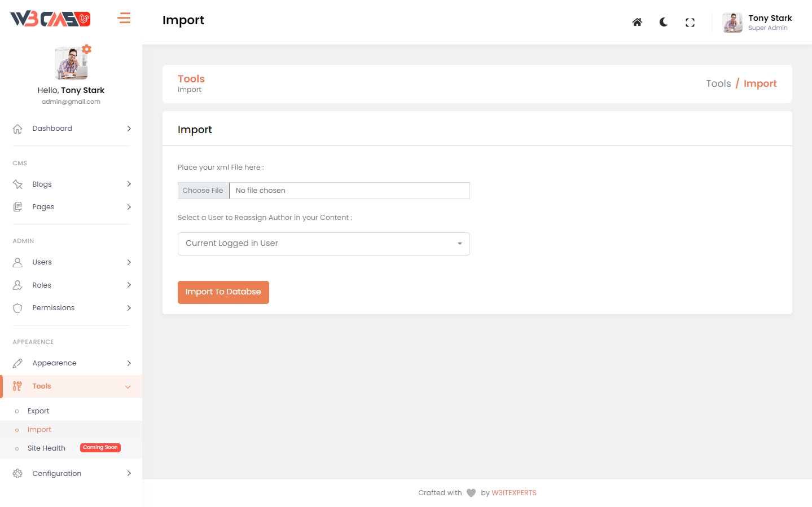Click the Blogs pin icon in sidebar
The width and height of the screenshot is (812, 507).
click(x=17, y=184)
